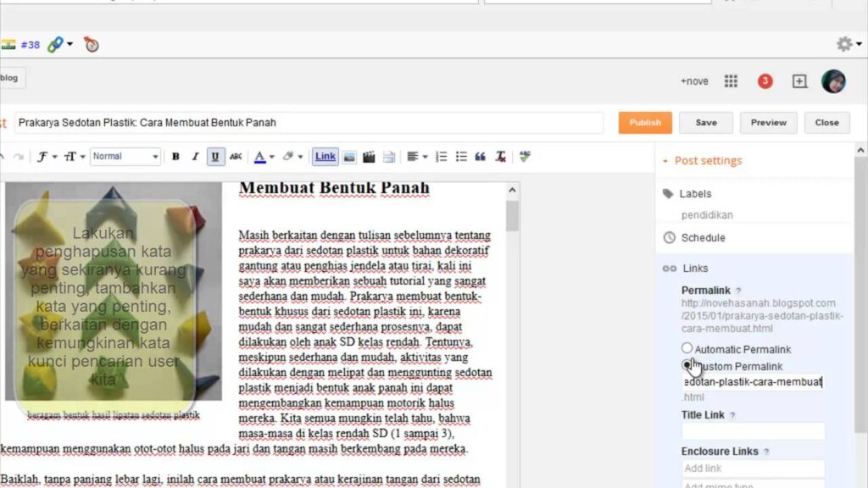Click the permalink URL text
Screen dimensions: 868x488
click(762, 316)
